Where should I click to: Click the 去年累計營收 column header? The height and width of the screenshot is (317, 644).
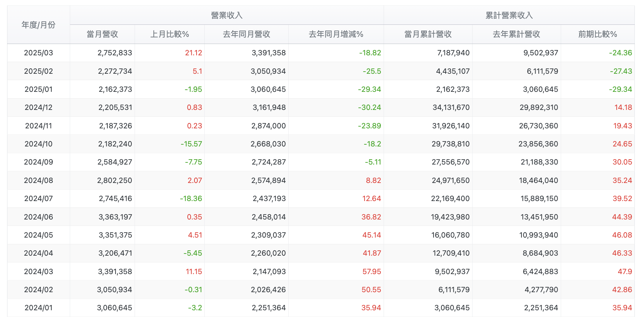click(516, 34)
